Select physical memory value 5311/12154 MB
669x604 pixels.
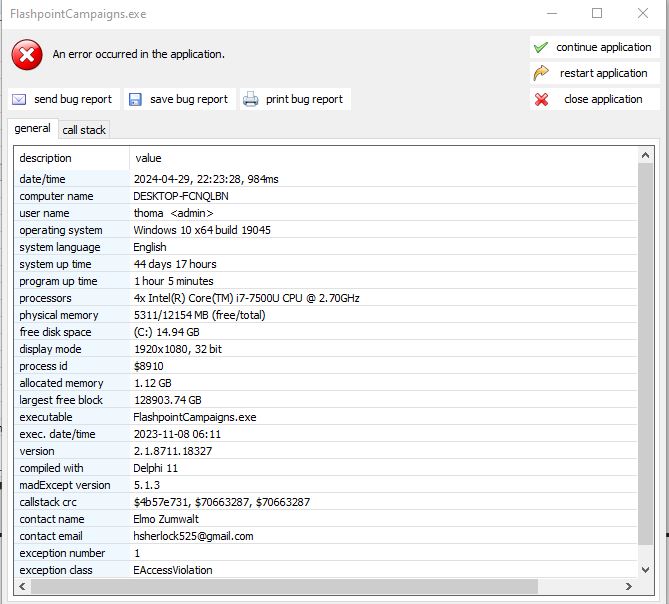tap(200, 315)
